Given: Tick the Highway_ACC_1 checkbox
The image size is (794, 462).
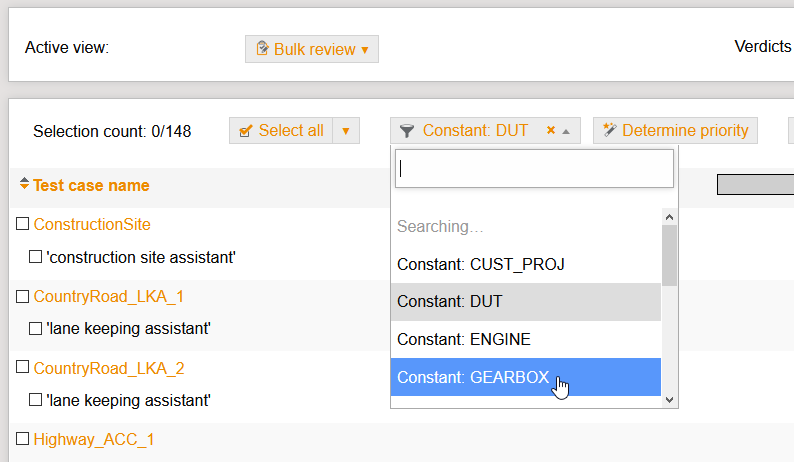Looking at the screenshot, I should pyautogui.click(x=22, y=439).
